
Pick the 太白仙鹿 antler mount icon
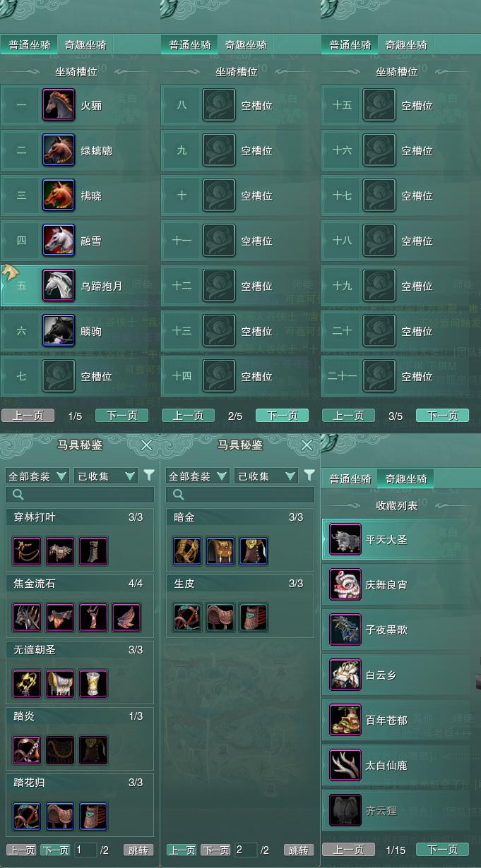(x=345, y=766)
